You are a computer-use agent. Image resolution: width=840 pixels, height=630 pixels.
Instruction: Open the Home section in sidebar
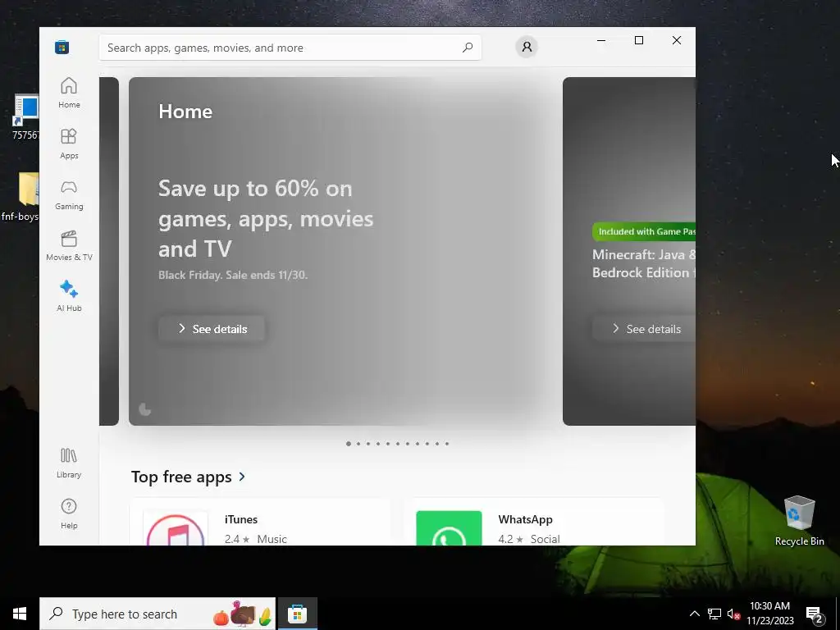(69, 93)
